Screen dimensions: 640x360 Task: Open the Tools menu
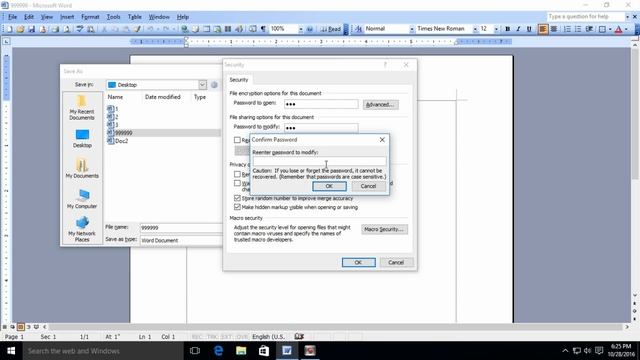pyautogui.click(x=113, y=17)
